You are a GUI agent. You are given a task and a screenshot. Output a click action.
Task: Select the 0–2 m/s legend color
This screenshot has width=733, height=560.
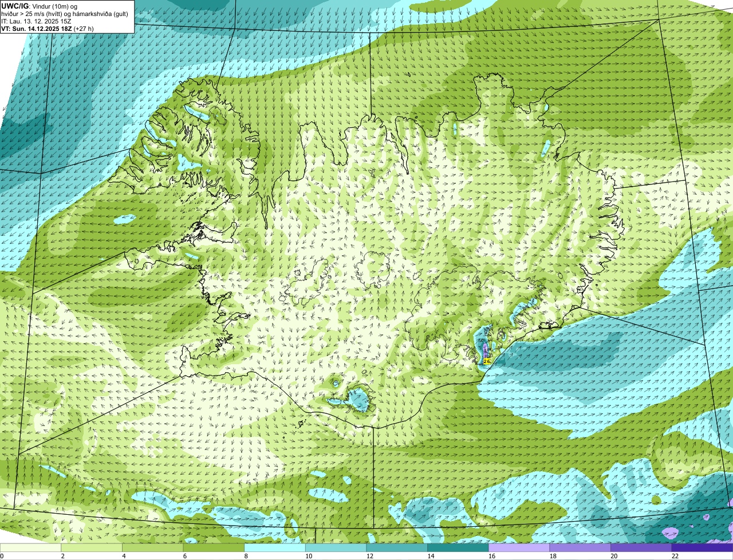click(30, 547)
